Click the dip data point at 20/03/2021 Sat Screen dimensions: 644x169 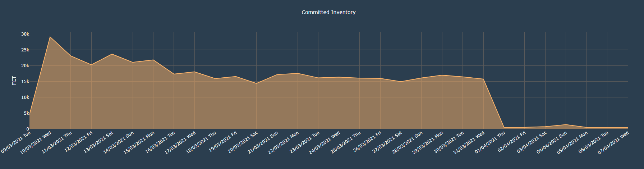coord(256,83)
